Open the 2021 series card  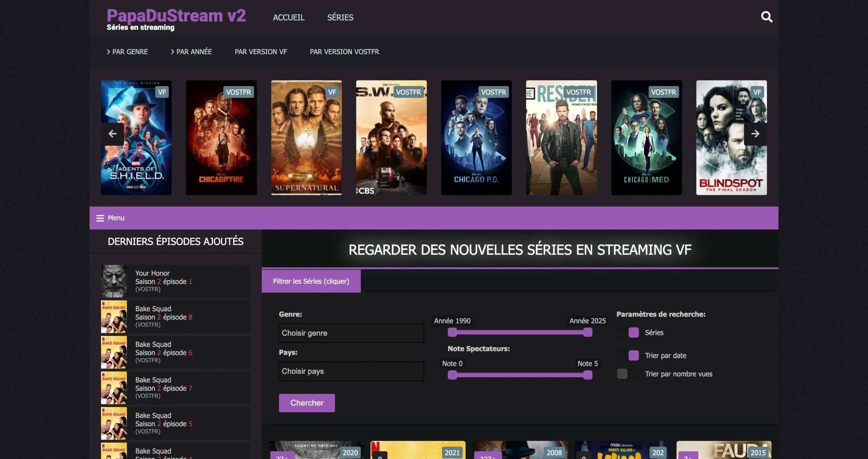(x=418, y=450)
